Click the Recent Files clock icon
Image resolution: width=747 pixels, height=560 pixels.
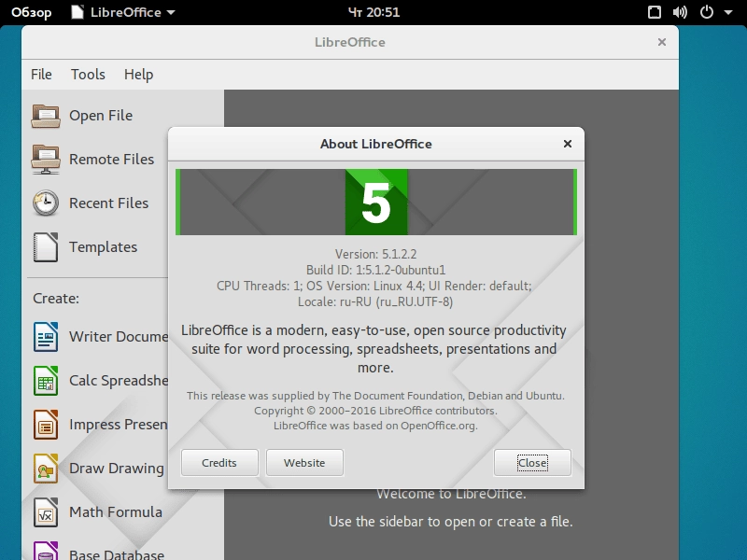click(46, 203)
